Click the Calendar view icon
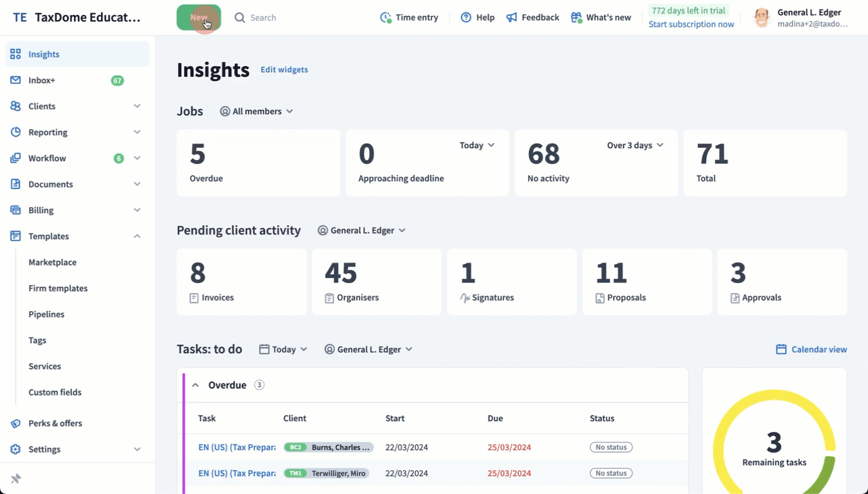The width and height of the screenshot is (868, 494). [781, 349]
